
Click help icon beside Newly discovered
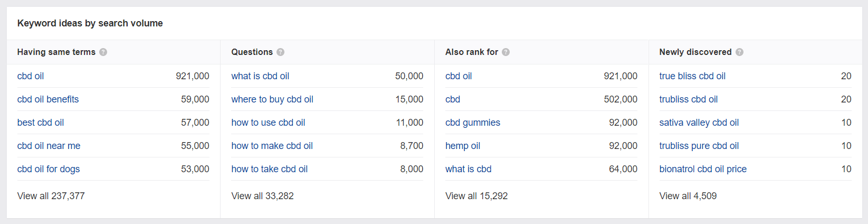tap(740, 52)
